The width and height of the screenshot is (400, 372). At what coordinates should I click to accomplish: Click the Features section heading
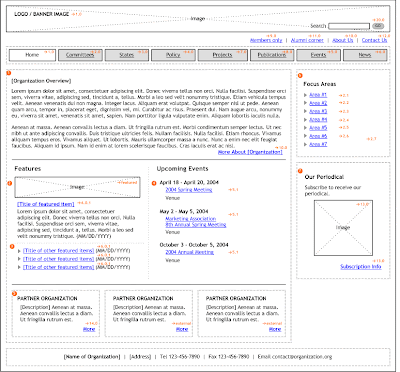tap(28, 169)
